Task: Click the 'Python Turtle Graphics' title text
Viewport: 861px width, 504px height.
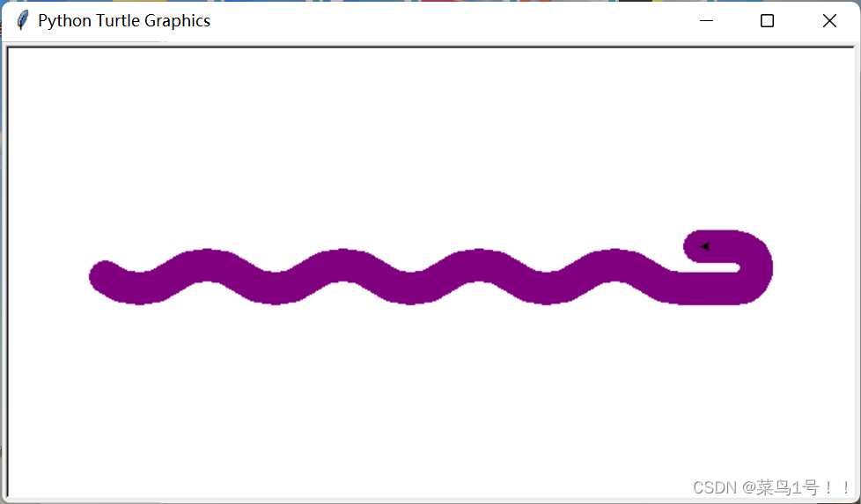Action: [124, 21]
